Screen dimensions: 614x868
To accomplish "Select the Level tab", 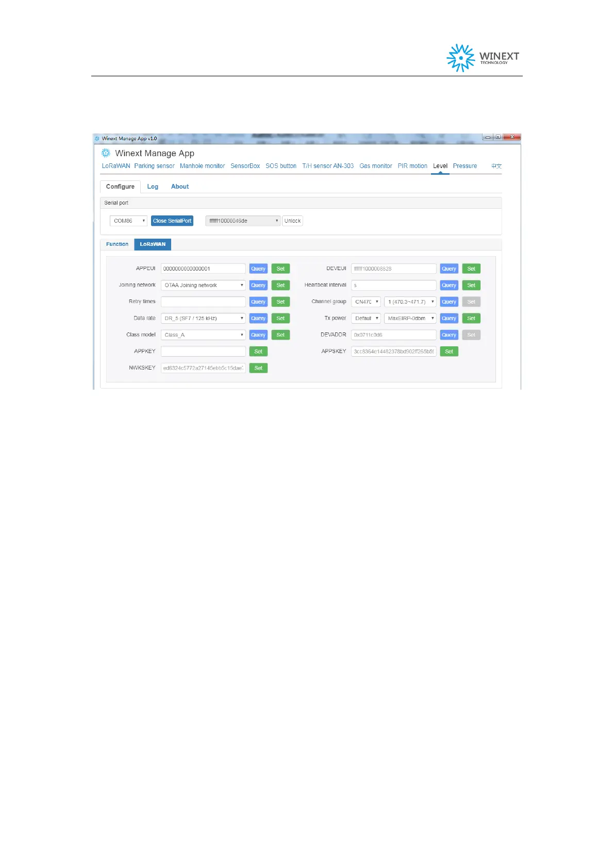I will coord(440,166).
